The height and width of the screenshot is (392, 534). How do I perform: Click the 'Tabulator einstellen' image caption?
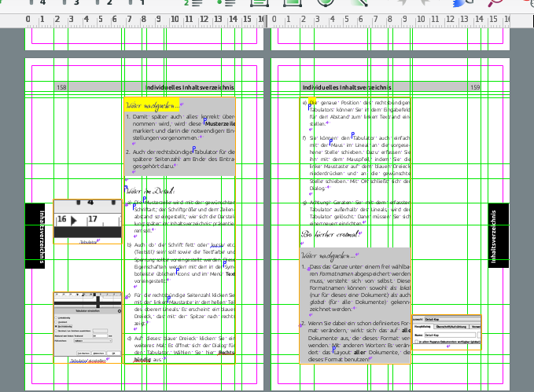(x=87, y=361)
